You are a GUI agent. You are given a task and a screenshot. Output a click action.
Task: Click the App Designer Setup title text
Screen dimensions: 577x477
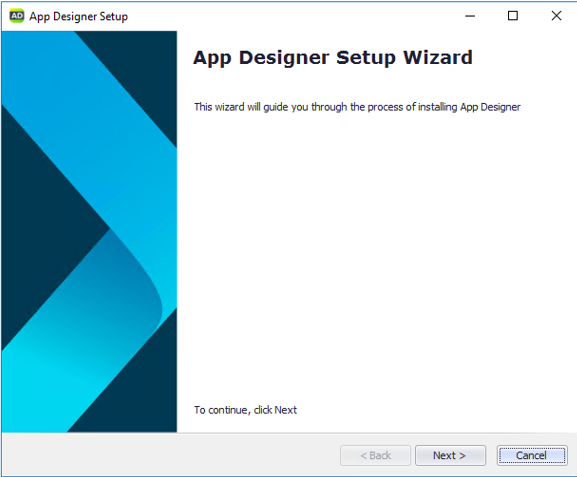79,17
